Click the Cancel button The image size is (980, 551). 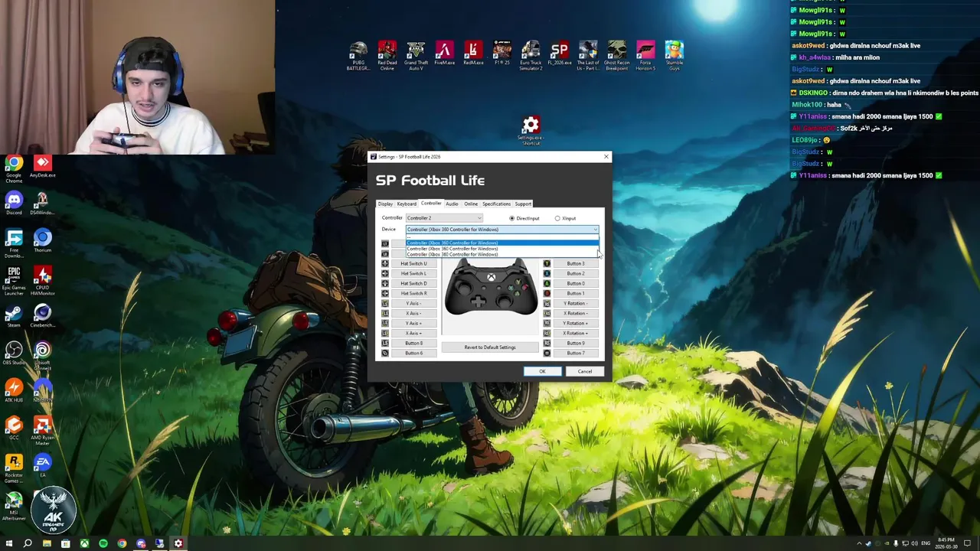click(x=584, y=371)
